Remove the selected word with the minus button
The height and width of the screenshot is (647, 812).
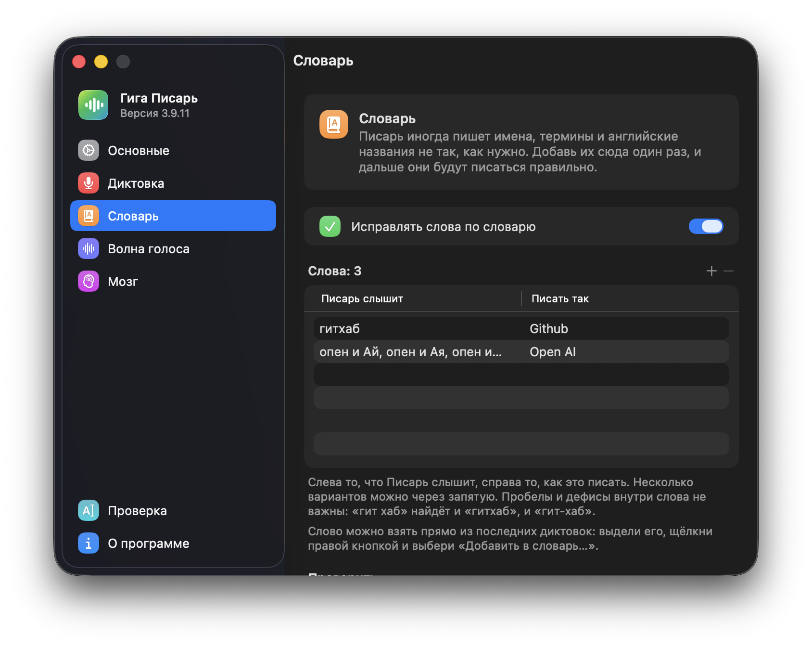click(x=729, y=271)
